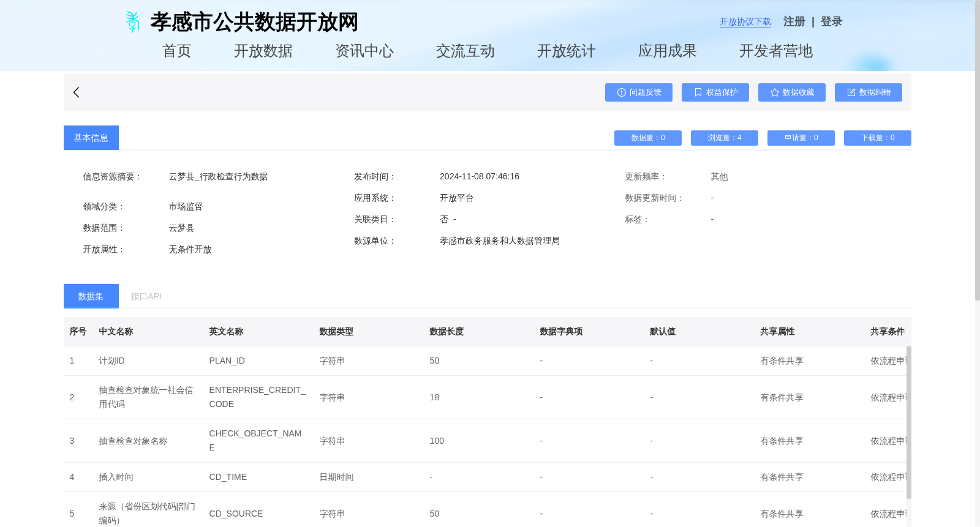
Task: Click the 数据量：0 badge
Action: click(x=648, y=138)
